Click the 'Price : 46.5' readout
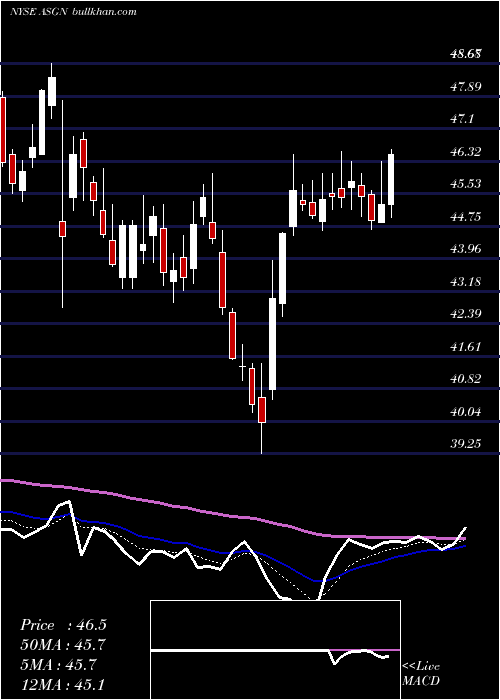The width and height of the screenshot is (500, 700). tap(63, 625)
